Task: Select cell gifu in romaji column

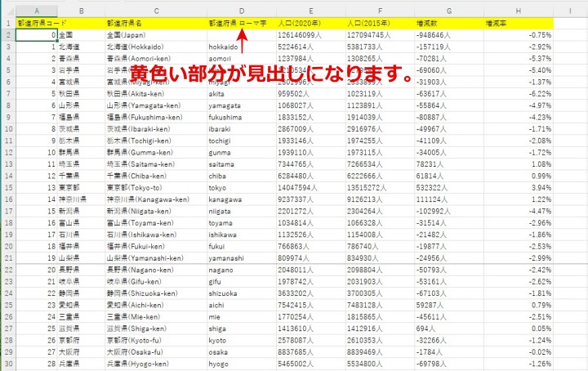Action: click(x=242, y=281)
